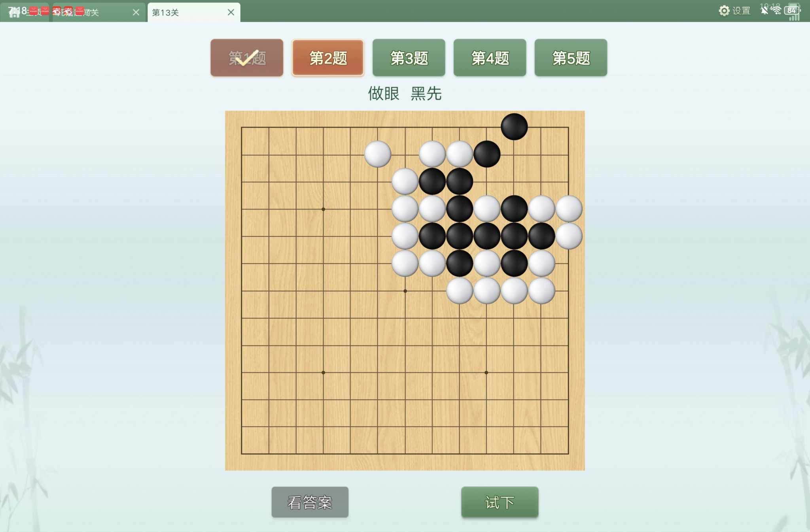Select the completed 第1题 with checkmark
810x532 pixels.
[x=247, y=58]
